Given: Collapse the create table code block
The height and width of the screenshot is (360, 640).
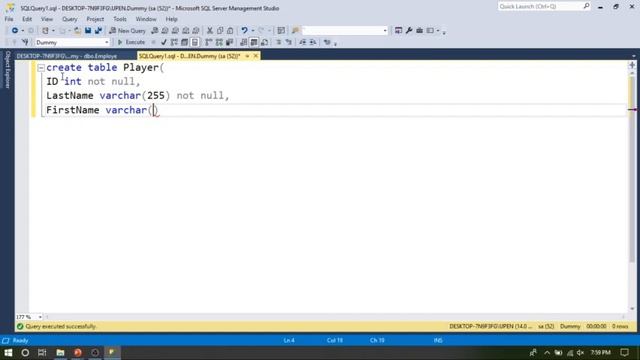Looking at the screenshot, I should pyautogui.click(x=41, y=68).
